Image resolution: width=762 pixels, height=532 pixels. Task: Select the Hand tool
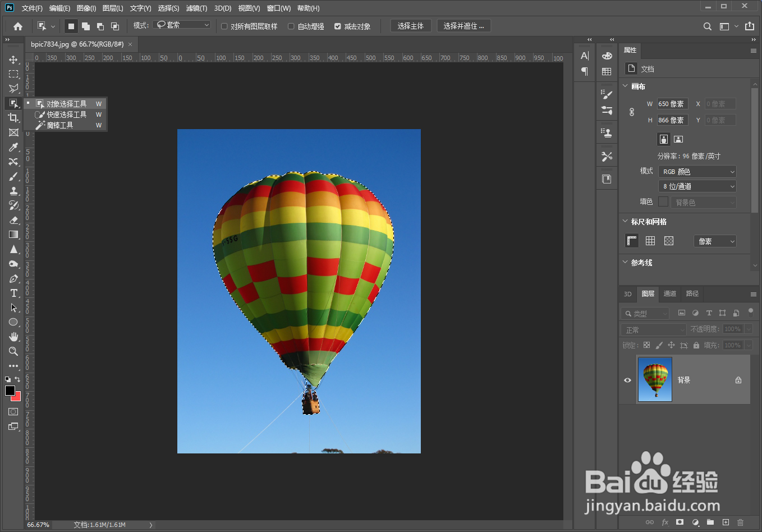click(x=13, y=337)
